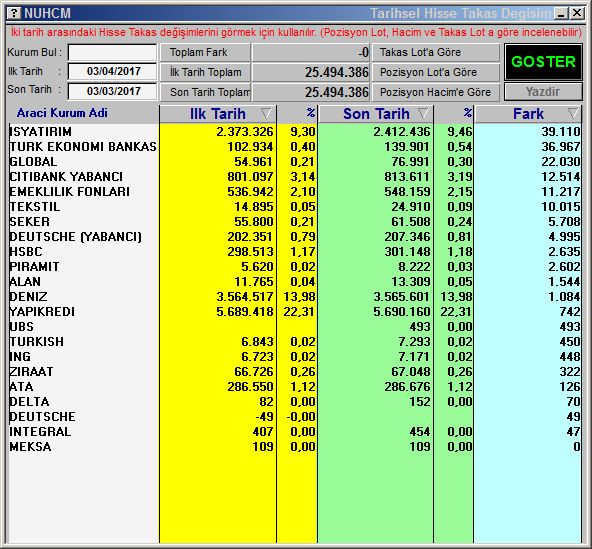This screenshot has width=592, height=549.
Task: Select the INTEGRAL row
Action: click(x=295, y=432)
